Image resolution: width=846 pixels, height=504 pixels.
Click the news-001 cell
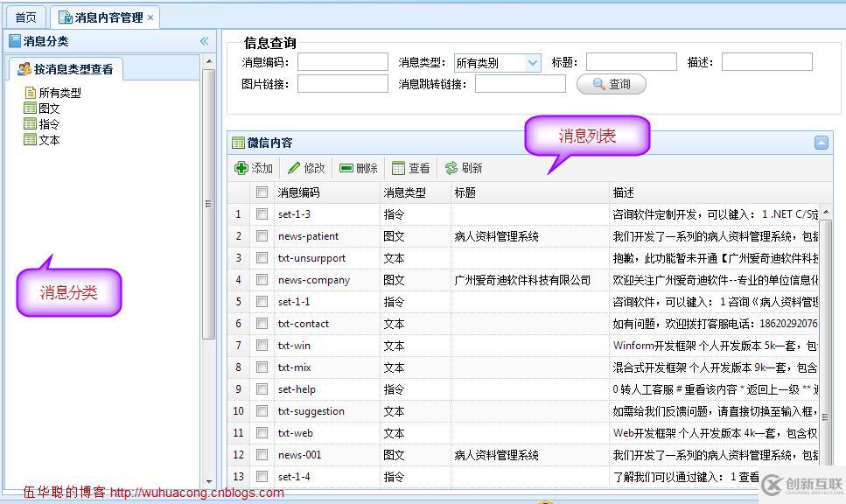[x=327, y=455]
